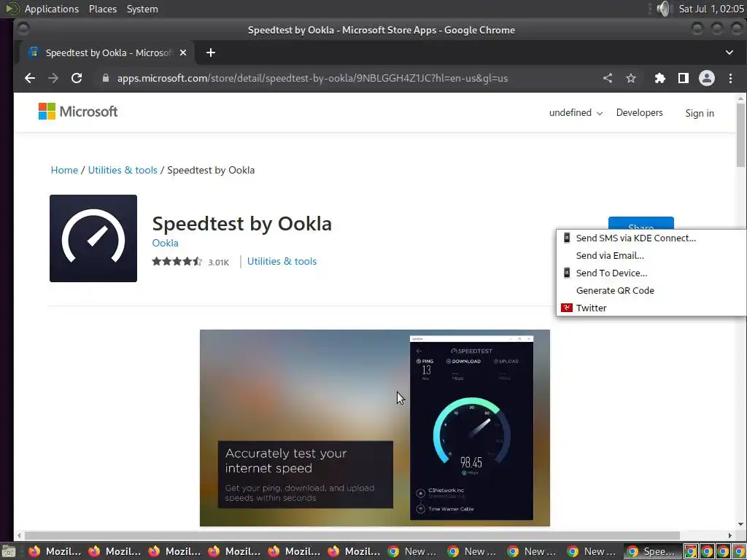Viewport: 747px width, 560px height.
Task: Open Utilities & tools breadcrumb link
Action: tap(123, 170)
